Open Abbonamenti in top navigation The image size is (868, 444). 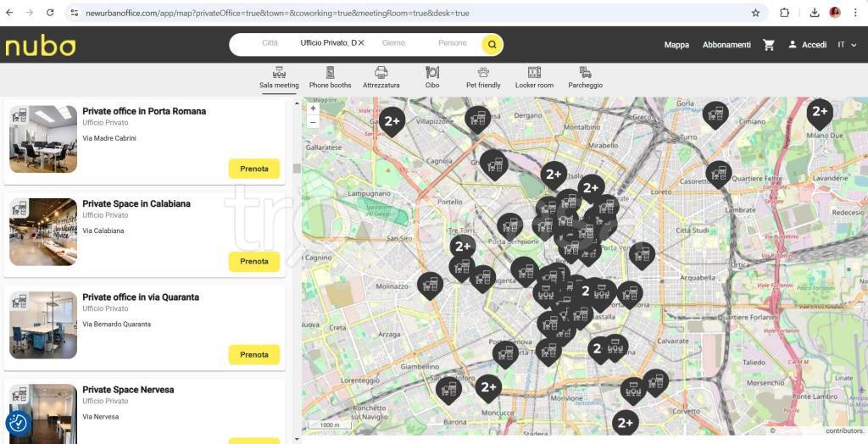click(726, 45)
